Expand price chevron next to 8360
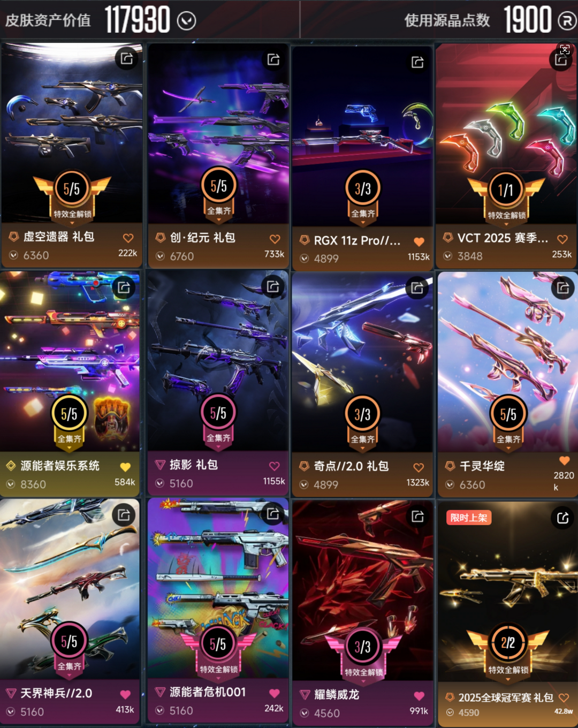 point(11,484)
